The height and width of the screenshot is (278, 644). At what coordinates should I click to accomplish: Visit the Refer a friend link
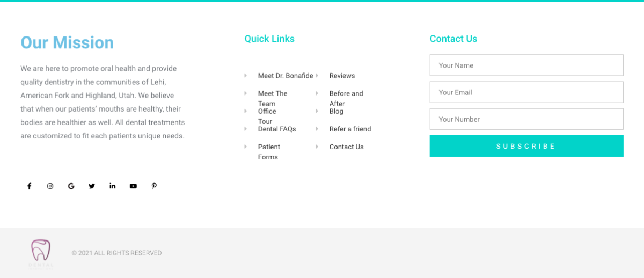(350, 129)
